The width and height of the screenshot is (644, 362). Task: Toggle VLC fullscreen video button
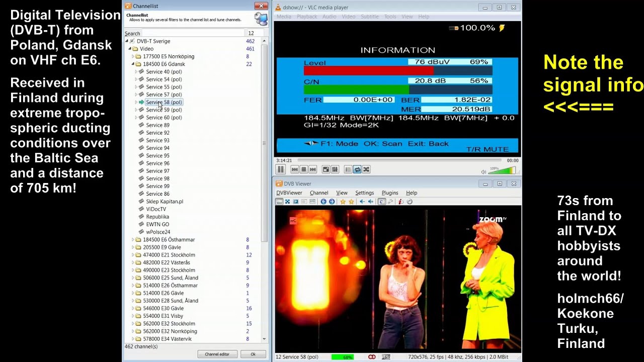coord(326,169)
